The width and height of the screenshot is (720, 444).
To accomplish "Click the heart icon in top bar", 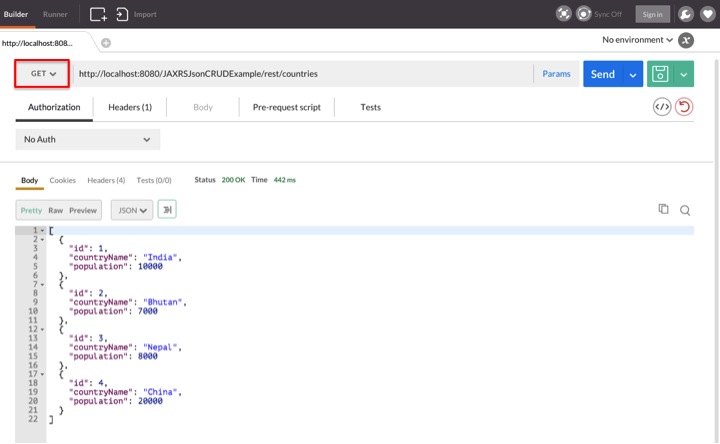I will point(708,14).
